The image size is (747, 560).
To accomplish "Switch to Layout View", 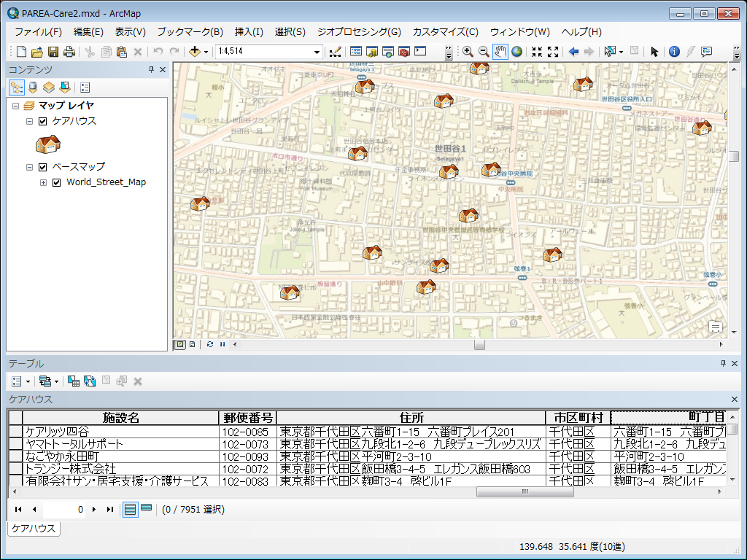I will pyautogui.click(x=192, y=344).
